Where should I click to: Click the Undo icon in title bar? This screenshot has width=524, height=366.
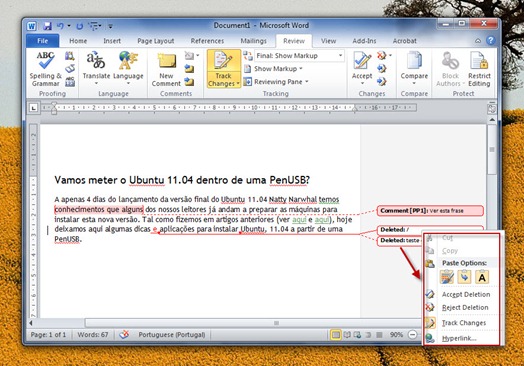[60, 26]
